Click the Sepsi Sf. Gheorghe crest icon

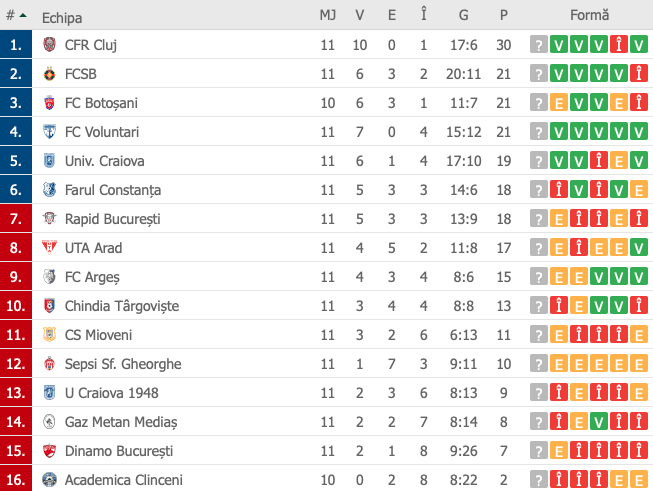tap(50, 364)
